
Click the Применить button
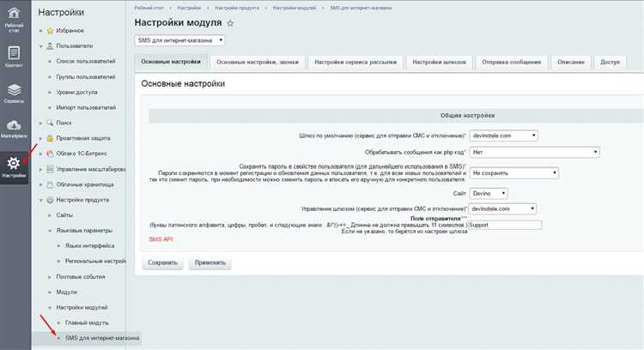click(210, 262)
